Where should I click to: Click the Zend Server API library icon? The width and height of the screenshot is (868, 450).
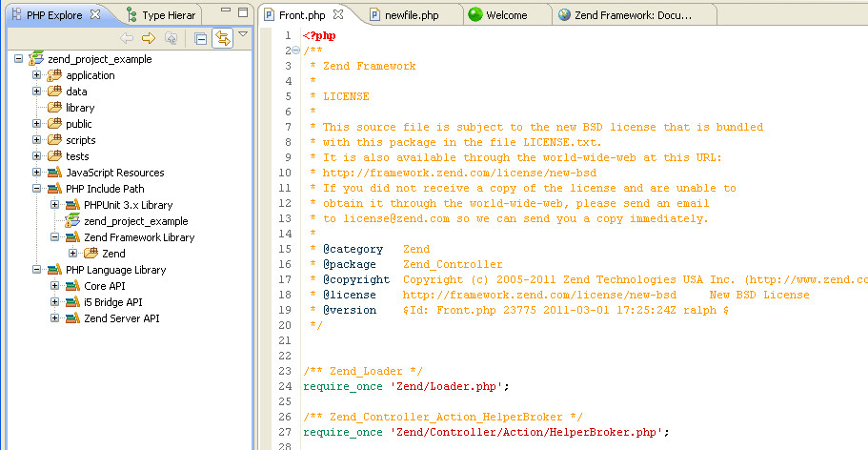click(72, 318)
